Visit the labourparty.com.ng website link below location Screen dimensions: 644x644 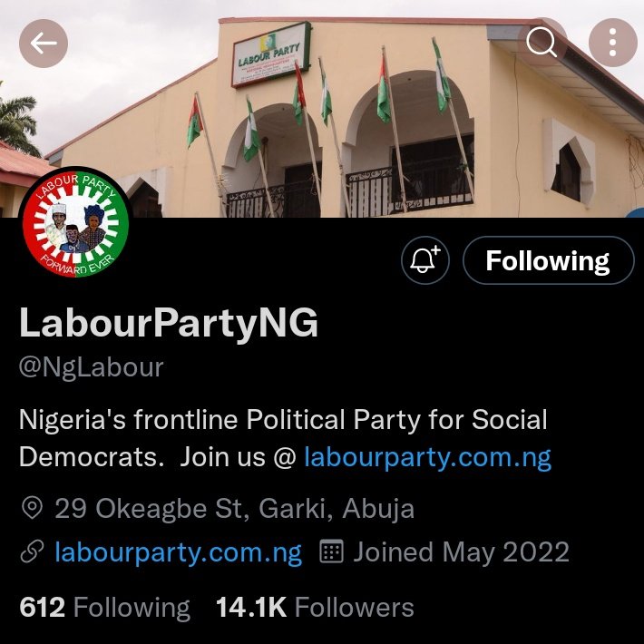(178, 552)
